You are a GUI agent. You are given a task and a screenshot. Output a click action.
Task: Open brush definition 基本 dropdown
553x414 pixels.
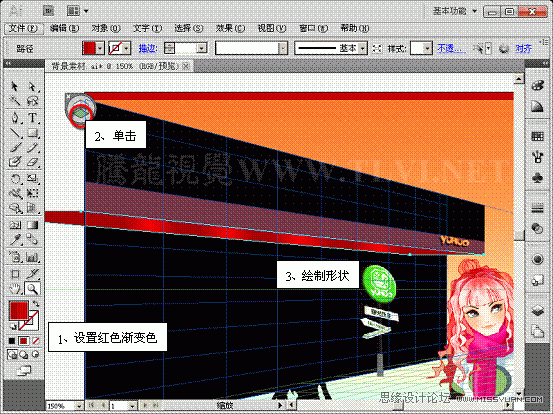[363, 48]
